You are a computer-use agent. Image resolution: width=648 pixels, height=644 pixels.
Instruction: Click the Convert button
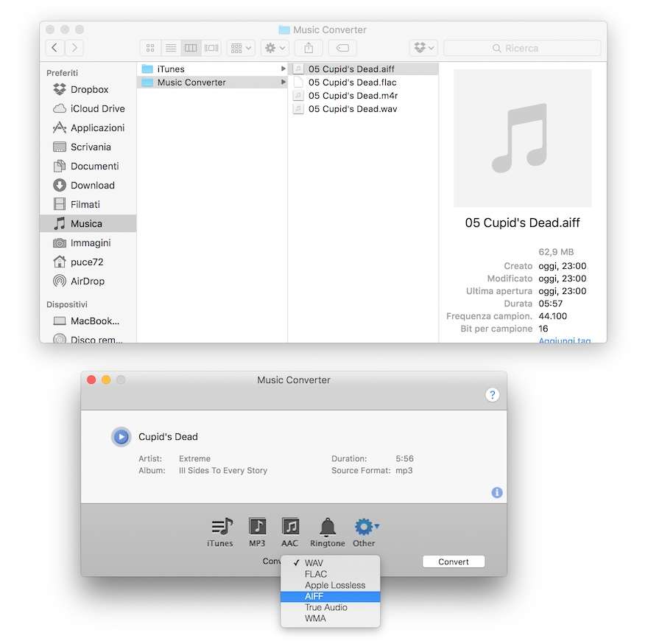pos(454,561)
